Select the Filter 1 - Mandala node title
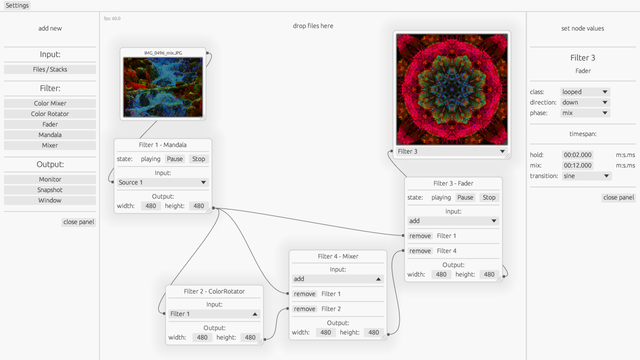 click(x=162, y=145)
